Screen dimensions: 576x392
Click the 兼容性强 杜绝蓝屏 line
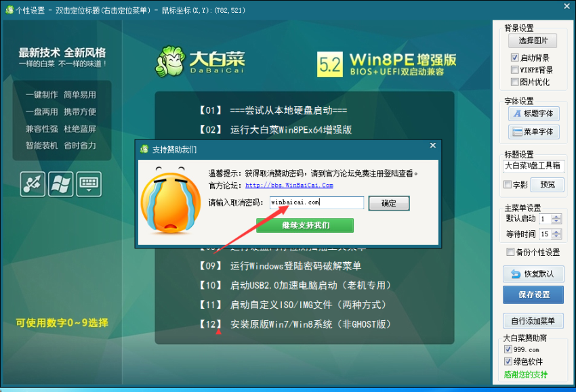[61, 129]
